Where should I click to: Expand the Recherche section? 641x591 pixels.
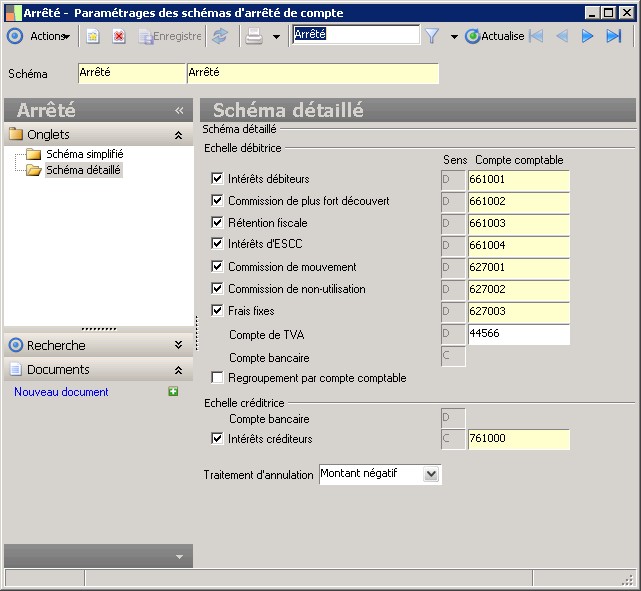[x=178, y=345]
